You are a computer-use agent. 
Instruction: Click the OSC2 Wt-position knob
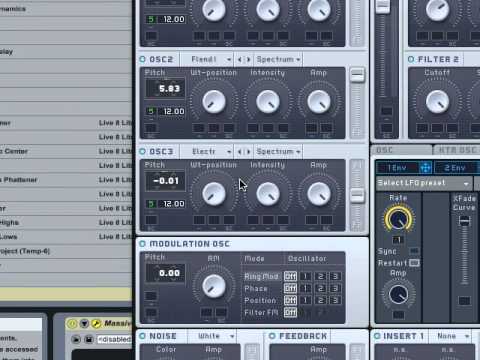214,101
